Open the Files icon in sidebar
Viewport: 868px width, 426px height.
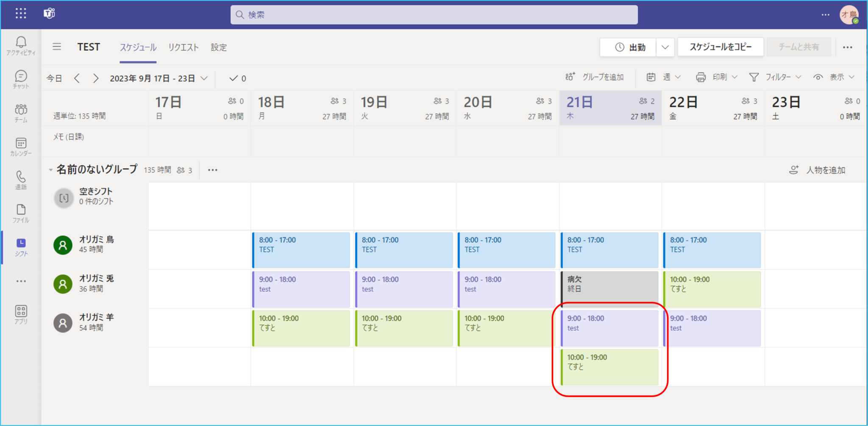pos(21,213)
